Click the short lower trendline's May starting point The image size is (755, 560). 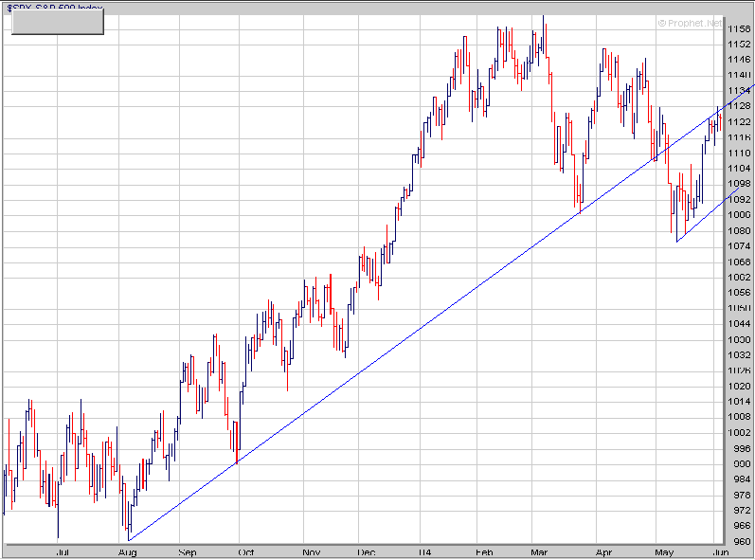677,242
